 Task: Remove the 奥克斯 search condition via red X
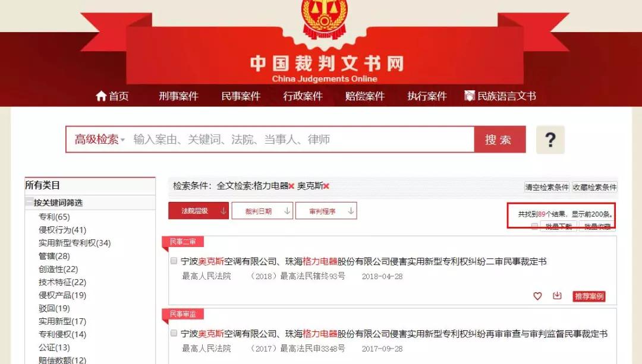[x=326, y=186]
